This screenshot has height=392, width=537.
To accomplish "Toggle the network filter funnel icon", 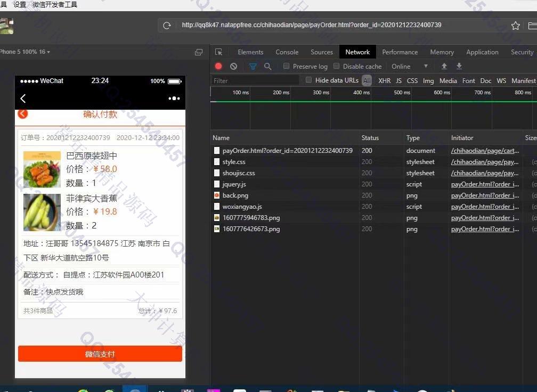I will (253, 67).
